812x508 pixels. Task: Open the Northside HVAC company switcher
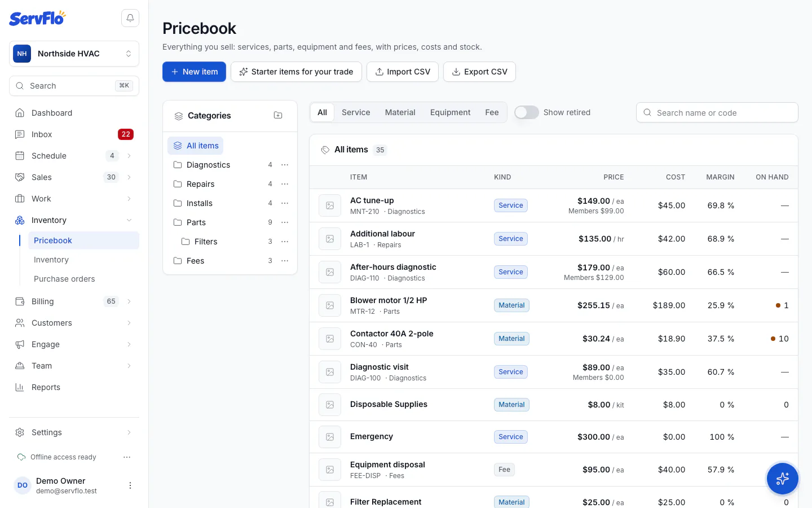[x=74, y=54]
